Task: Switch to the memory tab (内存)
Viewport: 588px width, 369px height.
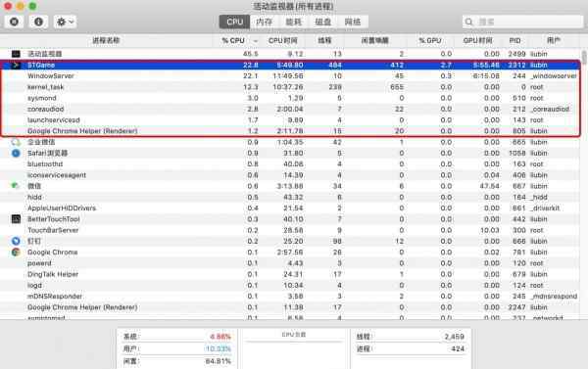Action: [x=265, y=22]
